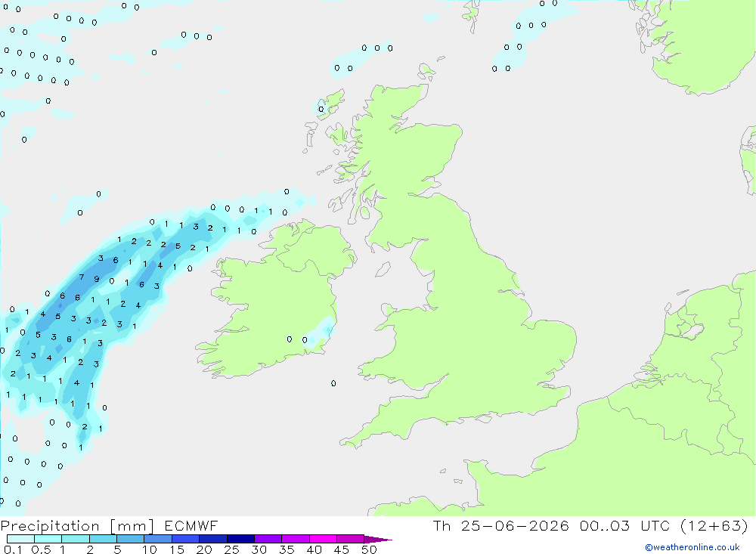Click the legend value "40"

tap(314, 549)
